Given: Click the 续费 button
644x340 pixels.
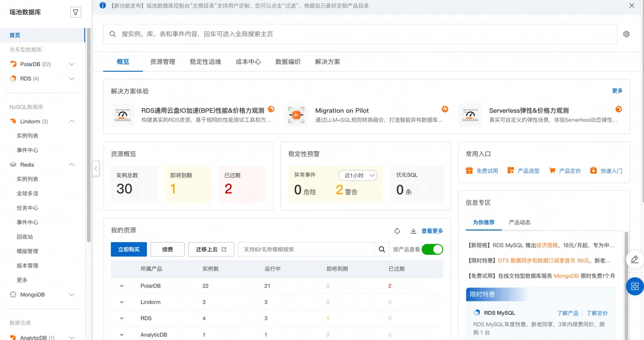Looking at the screenshot, I should point(167,249).
